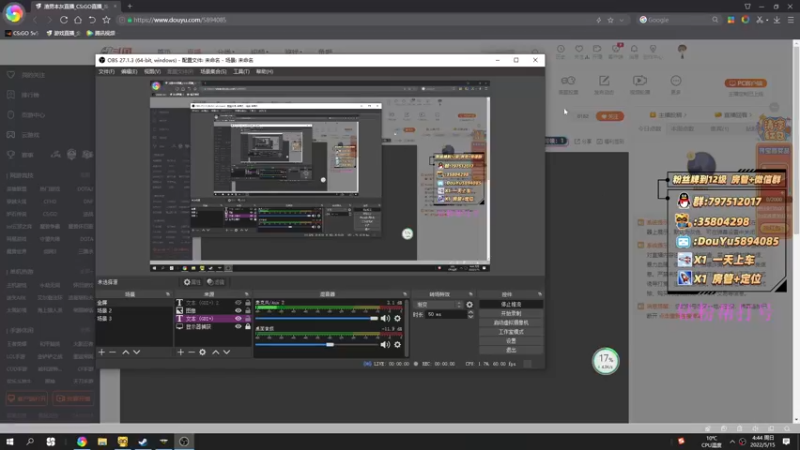Move the selected source up
The image size is (800, 450).
point(215,352)
